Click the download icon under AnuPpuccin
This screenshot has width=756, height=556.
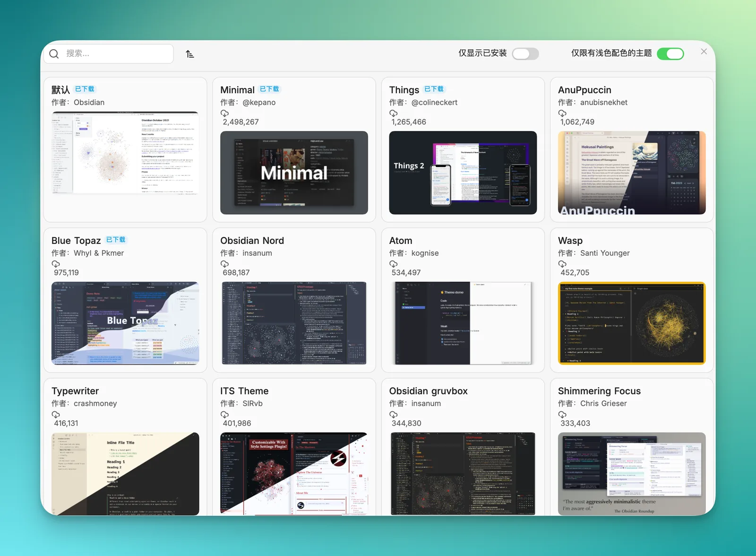(562, 113)
